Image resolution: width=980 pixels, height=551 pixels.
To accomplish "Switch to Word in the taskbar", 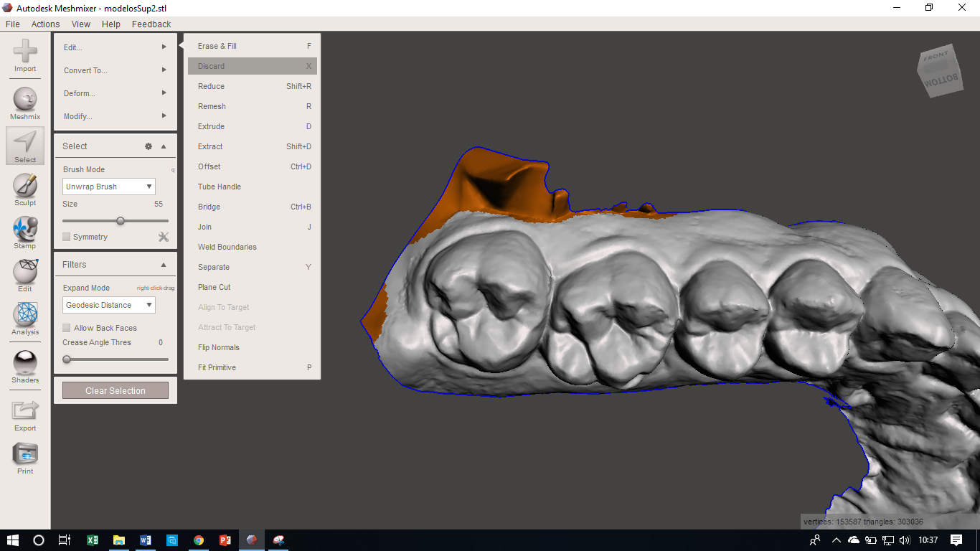I will [x=146, y=540].
